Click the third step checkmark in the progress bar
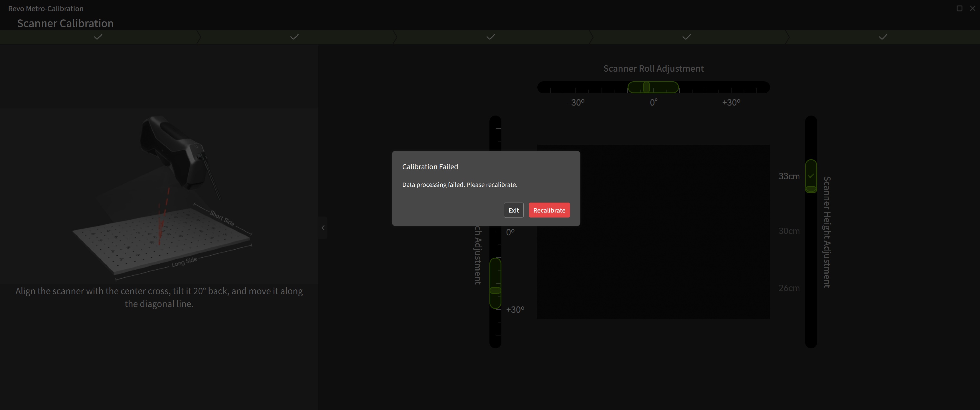This screenshot has height=410, width=980. 490,37
